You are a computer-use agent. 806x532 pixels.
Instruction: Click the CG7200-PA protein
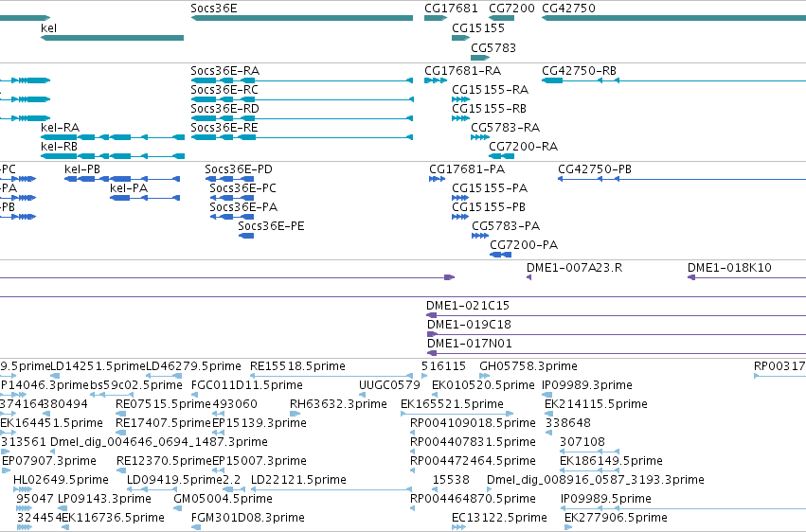pos(501,255)
